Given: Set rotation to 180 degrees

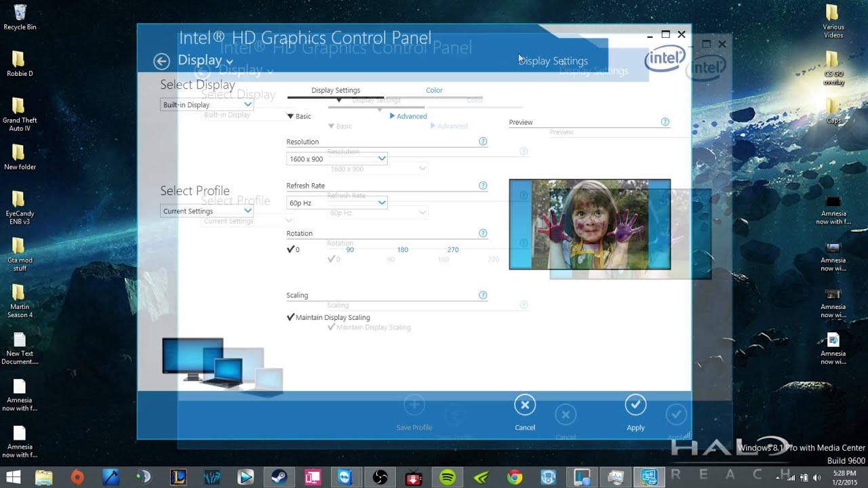Looking at the screenshot, I should click(x=403, y=249).
